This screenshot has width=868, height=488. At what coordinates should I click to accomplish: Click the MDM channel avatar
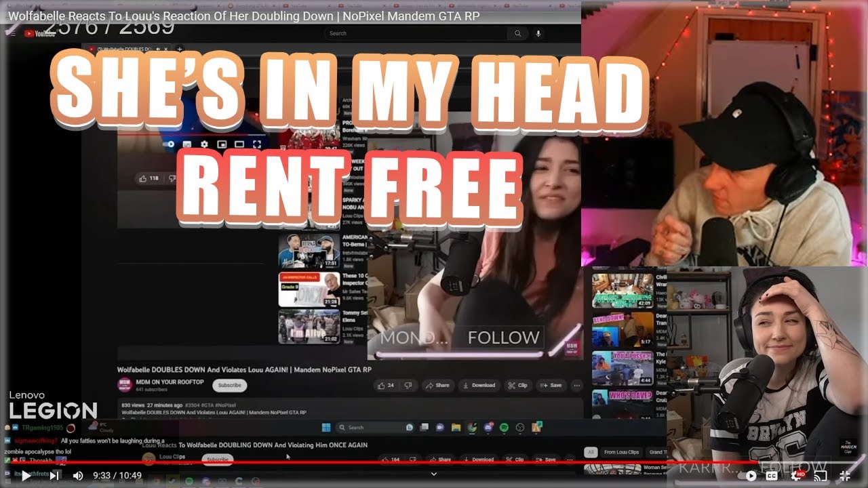(x=125, y=385)
